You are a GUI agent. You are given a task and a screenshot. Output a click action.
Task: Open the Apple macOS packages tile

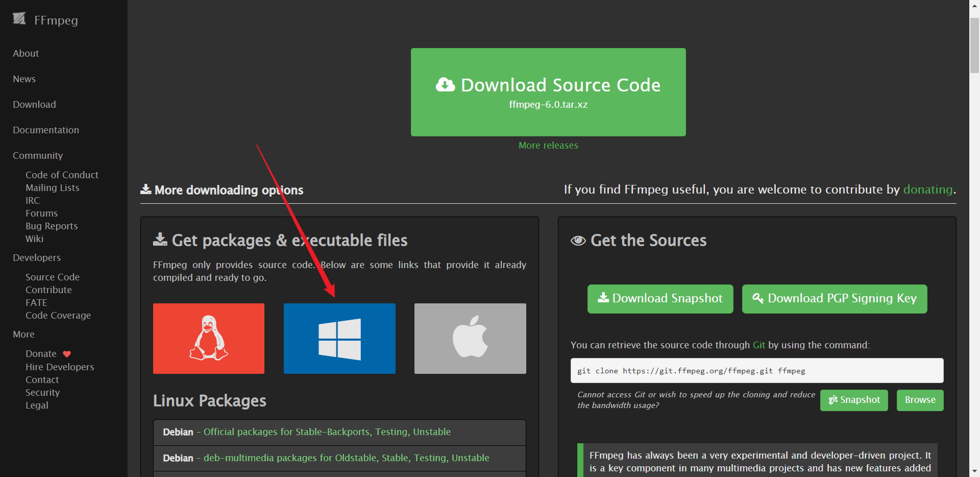click(x=470, y=339)
